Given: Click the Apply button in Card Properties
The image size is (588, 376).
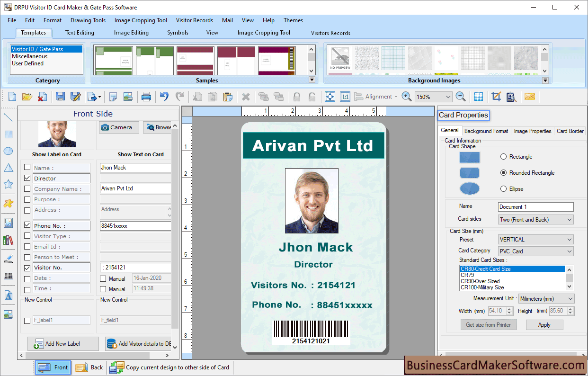Looking at the screenshot, I should click(544, 325).
